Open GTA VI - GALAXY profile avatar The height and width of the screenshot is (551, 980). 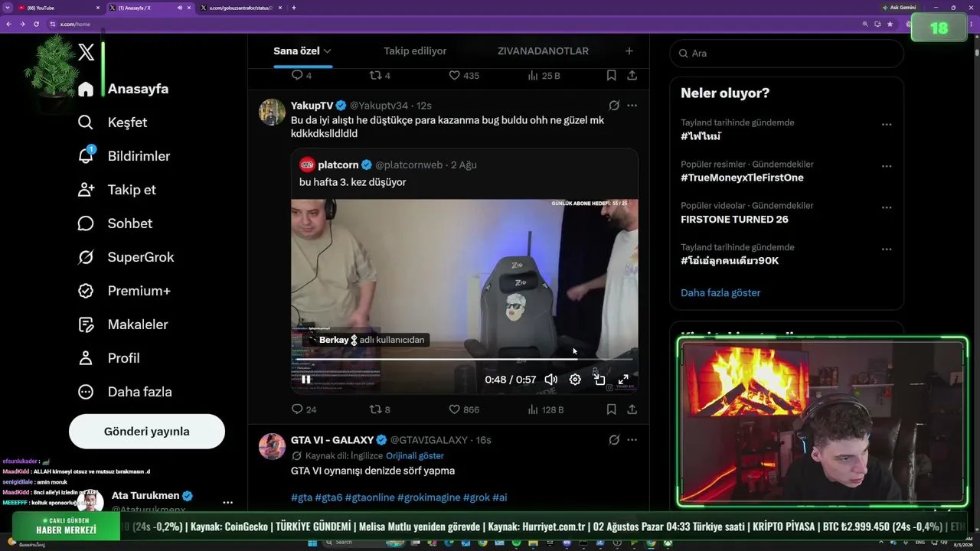[272, 446]
